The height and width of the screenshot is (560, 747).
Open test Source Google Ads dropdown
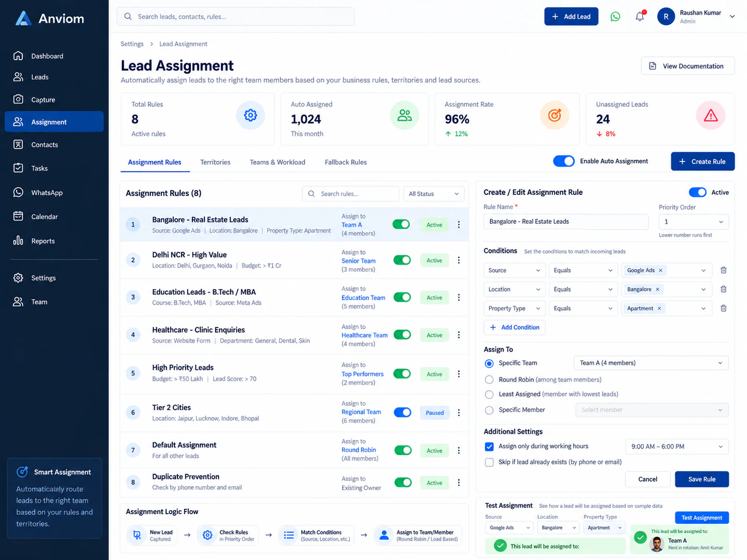pos(509,528)
